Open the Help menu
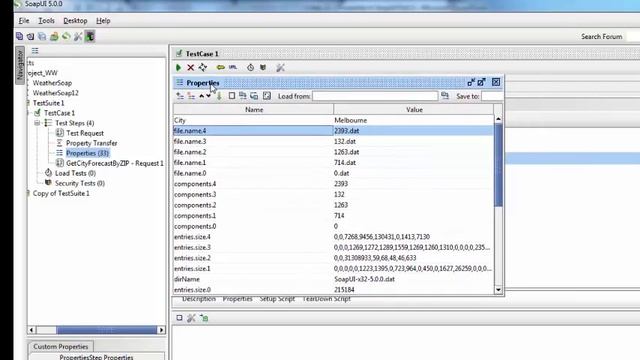Viewport: 640px width, 360px height. coord(103,20)
